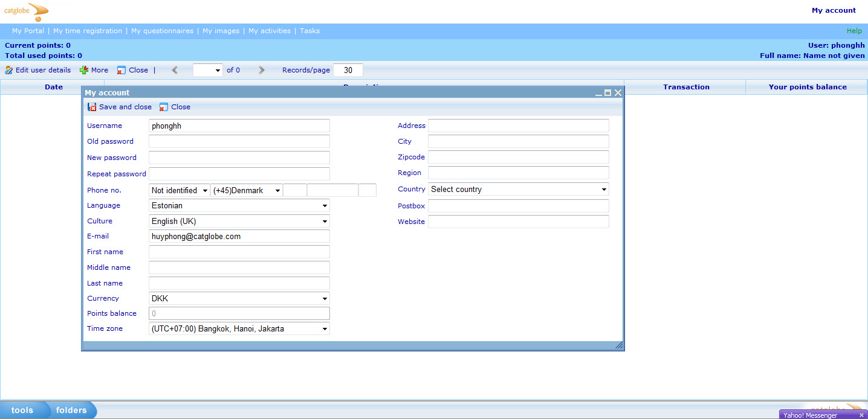Screen dimensions: 868x419
Task: Click the green plus More icon
Action: (x=84, y=70)
